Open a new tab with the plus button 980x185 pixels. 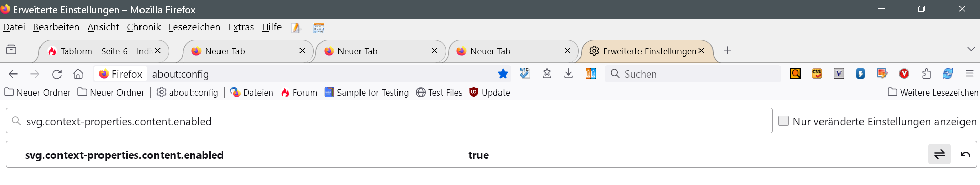[x=727, y=50]
